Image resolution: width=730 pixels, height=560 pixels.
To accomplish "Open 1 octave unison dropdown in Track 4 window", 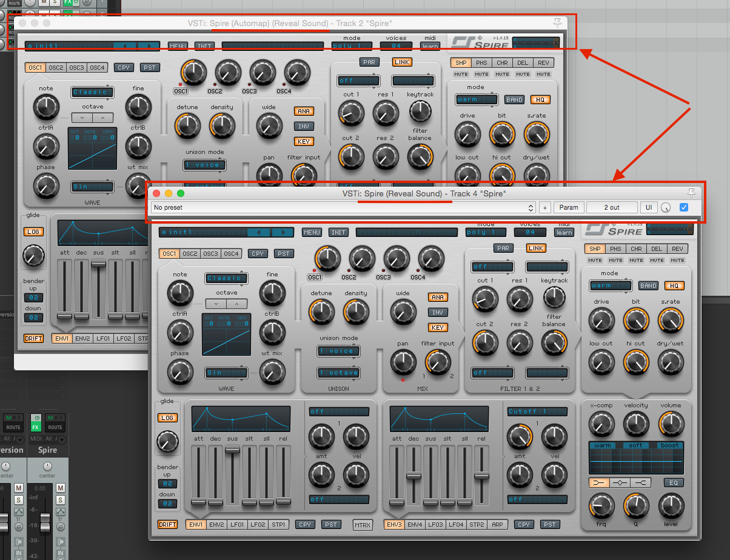I will point(339,373).
